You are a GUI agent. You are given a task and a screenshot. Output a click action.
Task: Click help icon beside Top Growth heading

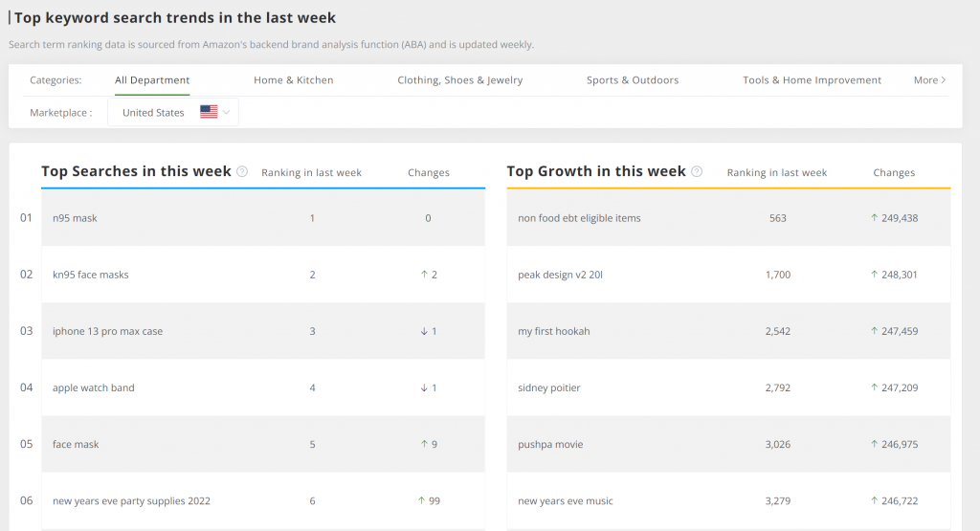pos(697,172)
